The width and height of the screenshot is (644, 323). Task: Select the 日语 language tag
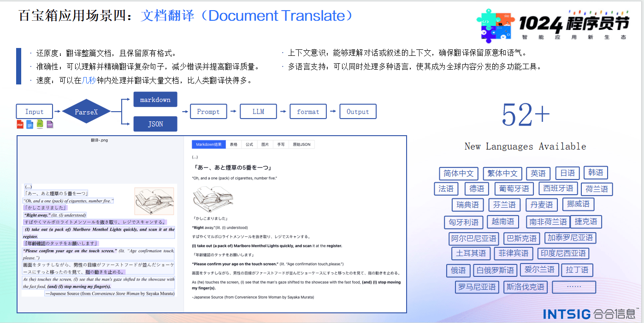[567, 173]
